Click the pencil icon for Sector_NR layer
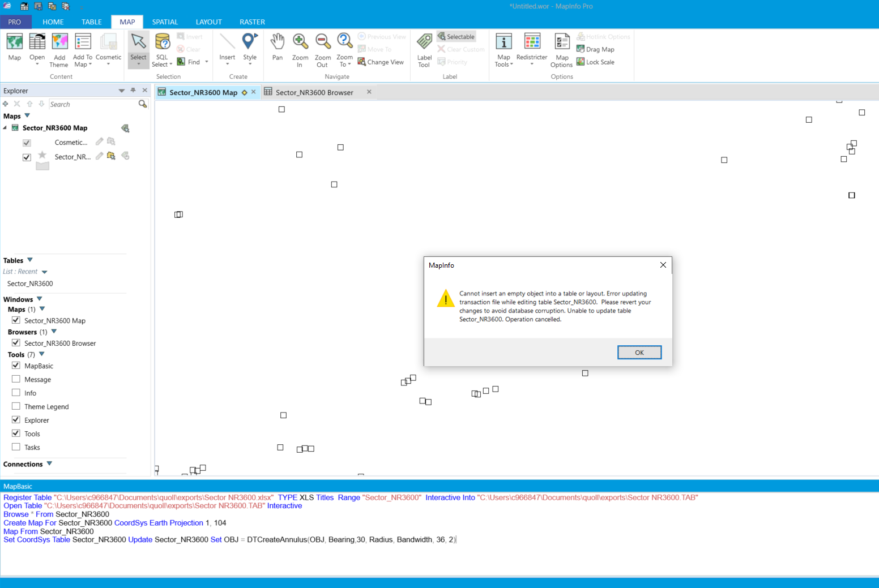This screenshot has width=879, height=588. point(99,156)
